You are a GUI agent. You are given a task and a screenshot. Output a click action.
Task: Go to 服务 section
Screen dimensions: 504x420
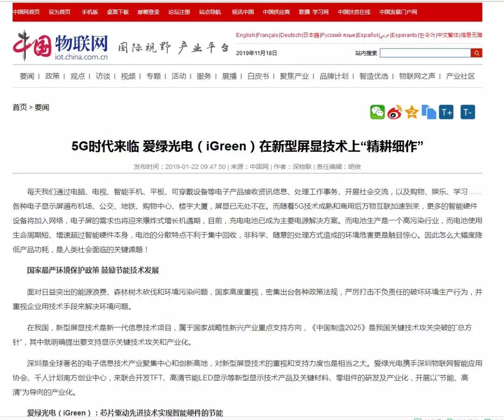[204, 76]
